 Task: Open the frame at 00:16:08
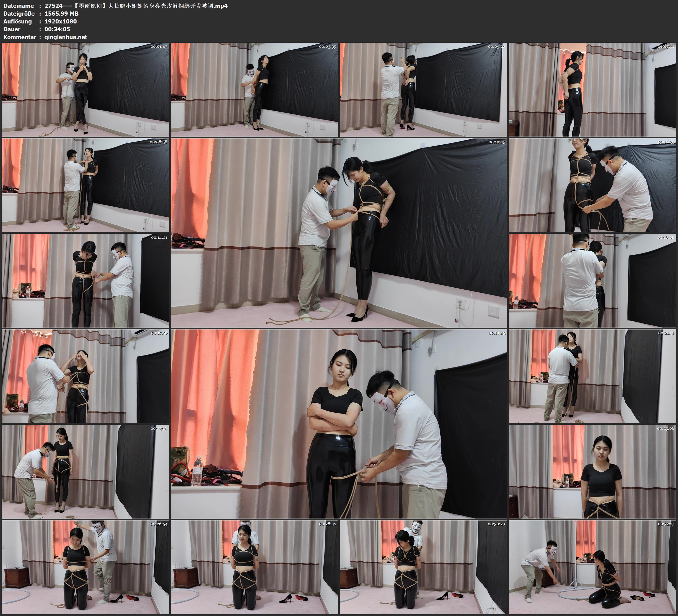(x=592, y=281)
